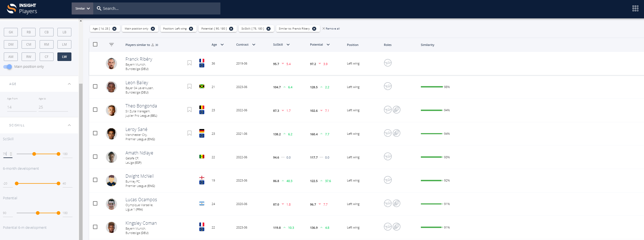Sort by the Age column arrow
The width and height of the screenshot is (644, 240).
point(222,45)
